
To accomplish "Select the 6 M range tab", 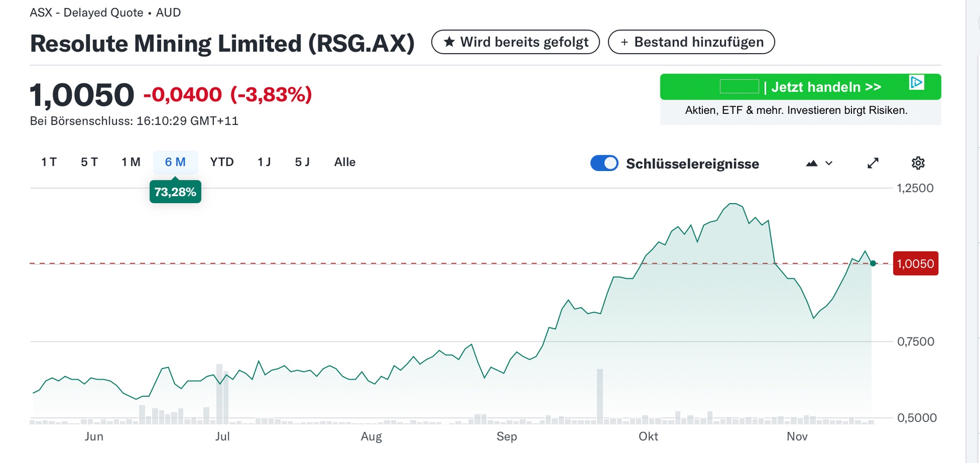I will click(175, 162).
